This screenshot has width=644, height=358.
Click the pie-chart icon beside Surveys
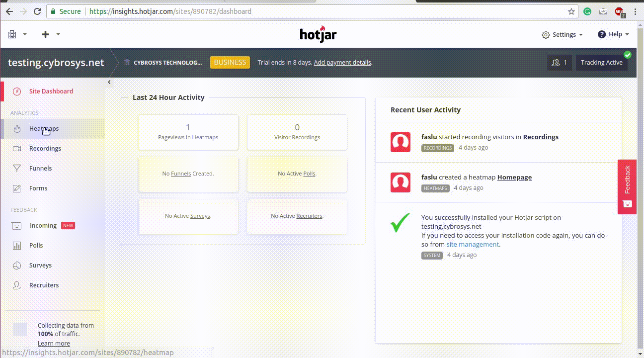pos(17,266)
